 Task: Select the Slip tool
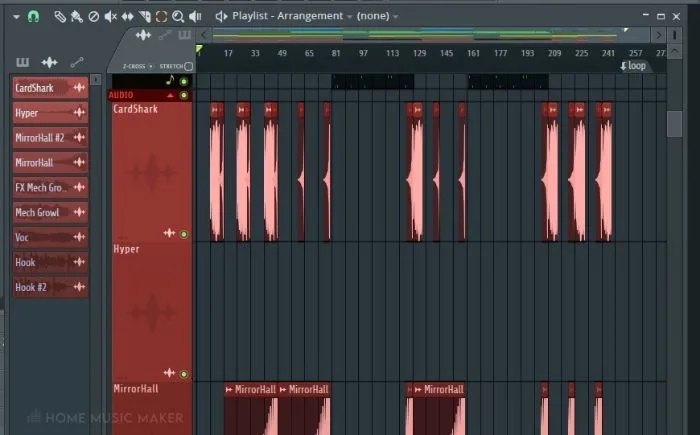127,17
